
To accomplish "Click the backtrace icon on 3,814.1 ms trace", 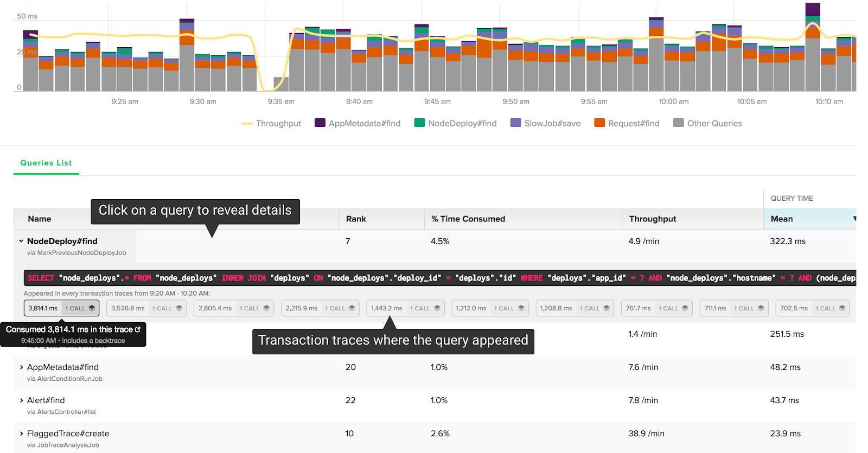I will click(92, 308).
